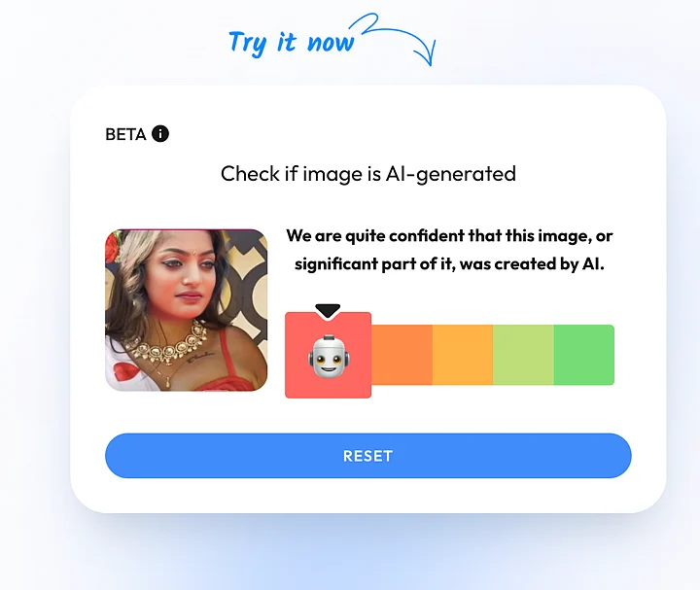Click the 'Check if image is AI-generated' heading
The height and width of the screenshot is (590, 700).
coord(368,174)
